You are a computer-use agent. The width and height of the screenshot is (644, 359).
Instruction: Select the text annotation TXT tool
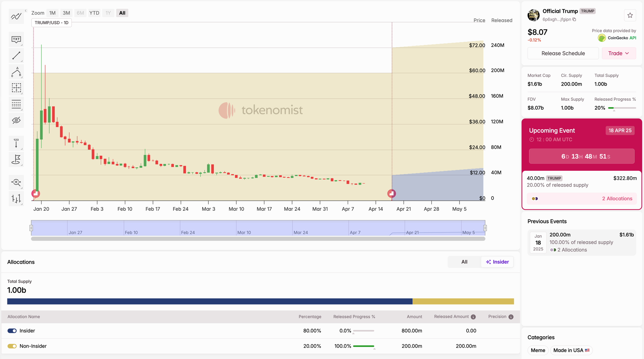[16, 39]
